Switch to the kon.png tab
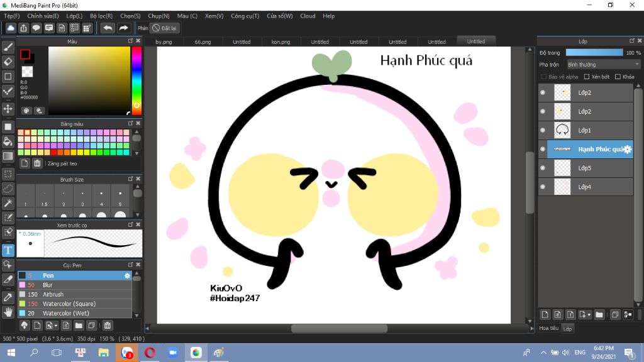 (x=281, y=42)
